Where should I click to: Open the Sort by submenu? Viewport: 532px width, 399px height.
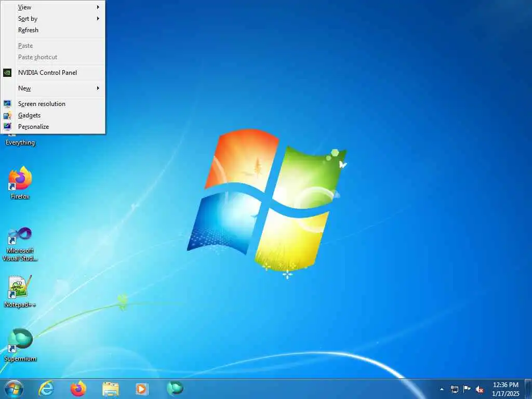53,19
